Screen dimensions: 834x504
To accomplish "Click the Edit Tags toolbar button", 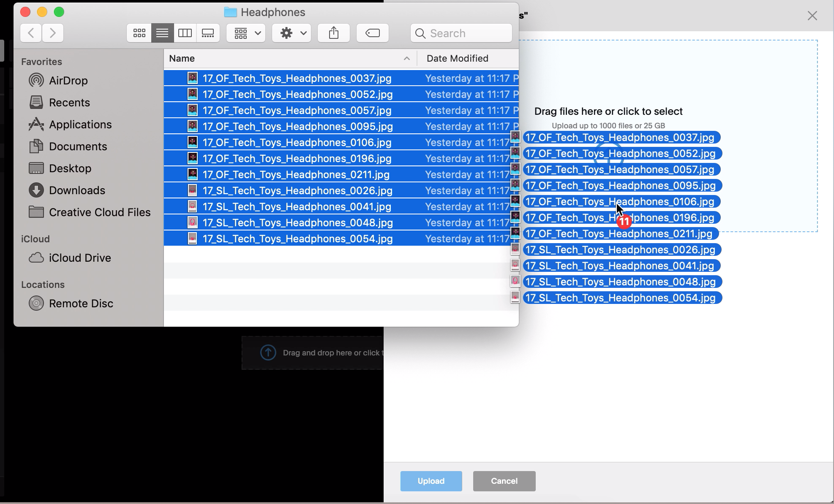I will (373, 33).
